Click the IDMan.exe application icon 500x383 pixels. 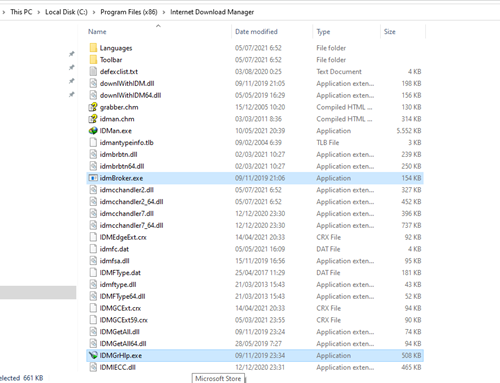(x=93, y=131)
